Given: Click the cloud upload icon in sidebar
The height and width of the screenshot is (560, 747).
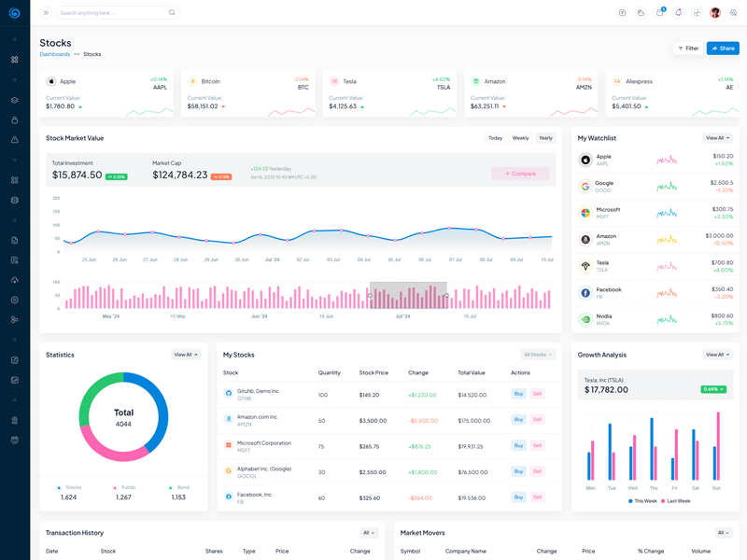Looking at the screenshot, I should (x=15, y=280).
